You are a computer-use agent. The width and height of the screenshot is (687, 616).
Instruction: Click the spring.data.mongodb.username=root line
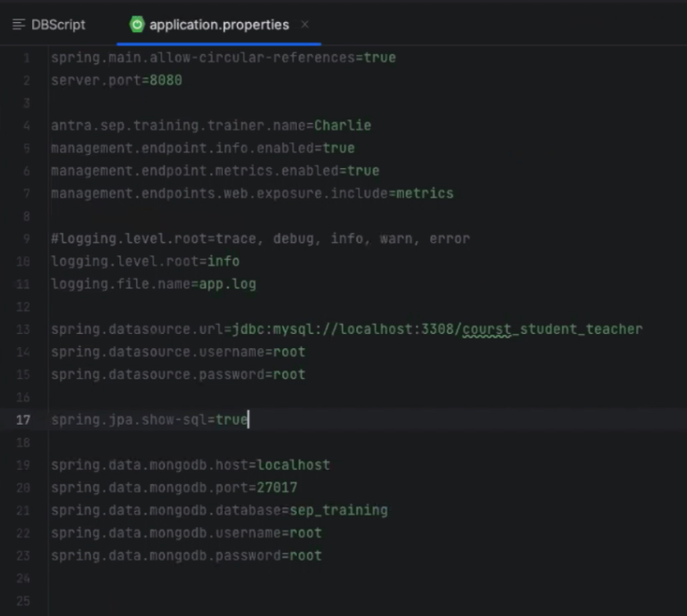click(x=187, y=533)
